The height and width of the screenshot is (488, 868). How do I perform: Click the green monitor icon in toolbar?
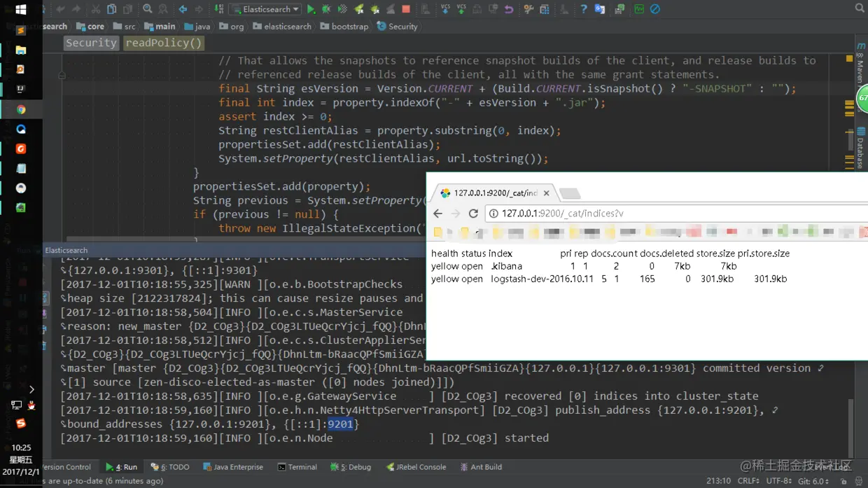pos(639,9)
